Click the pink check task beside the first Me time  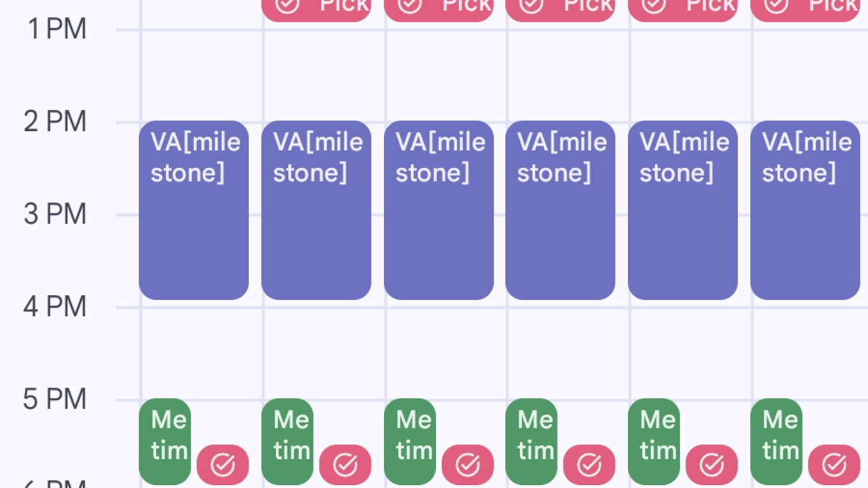point(222,465)
